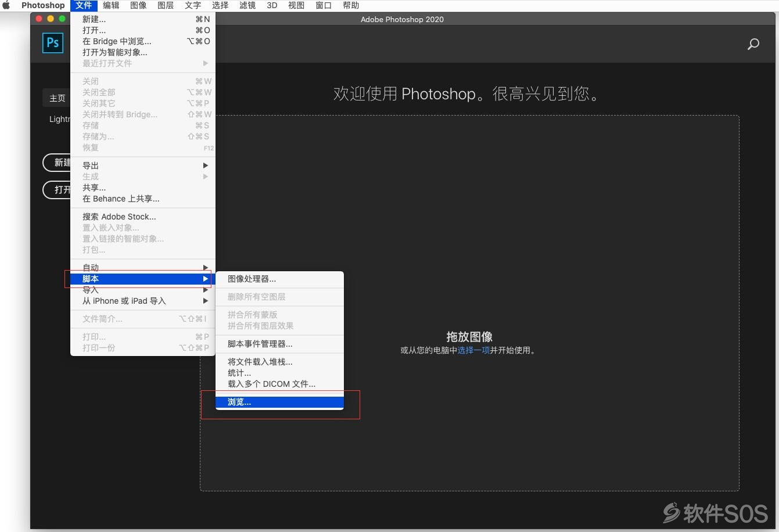Open the 窗口 menu
779x532 pixels.
pyautogui.click(x=324, y=5)
